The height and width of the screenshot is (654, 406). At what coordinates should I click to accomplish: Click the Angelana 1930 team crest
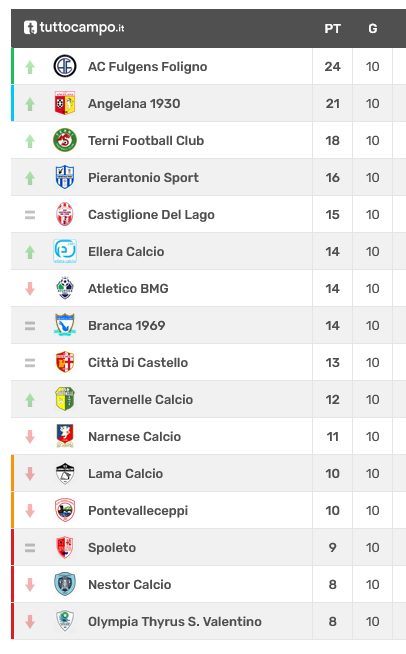click(65, 103)
